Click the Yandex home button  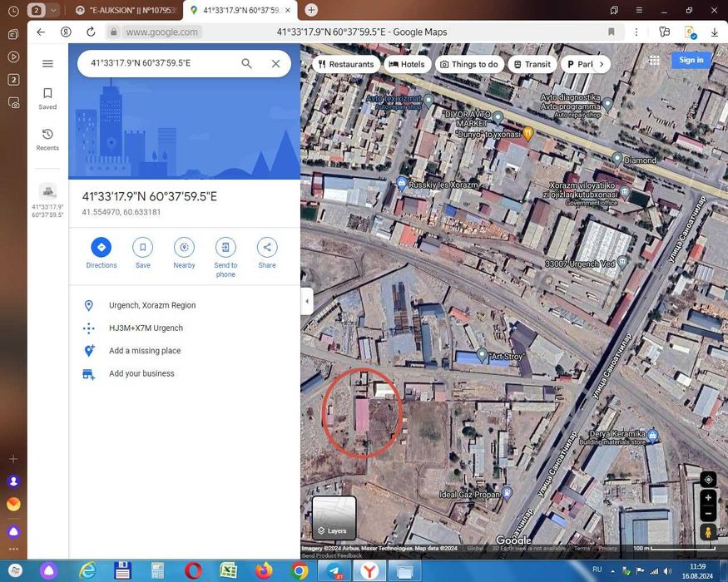(x=66, y=32)
